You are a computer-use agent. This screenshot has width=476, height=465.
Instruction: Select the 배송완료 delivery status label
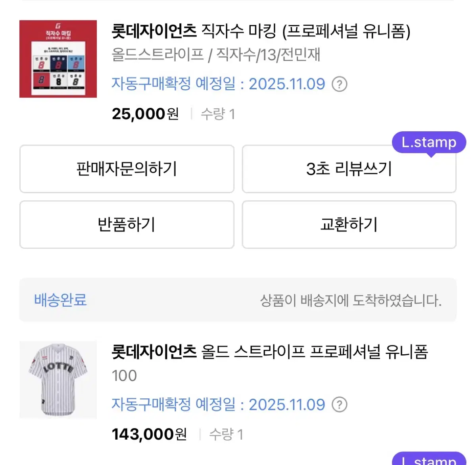tap(59, 300)
